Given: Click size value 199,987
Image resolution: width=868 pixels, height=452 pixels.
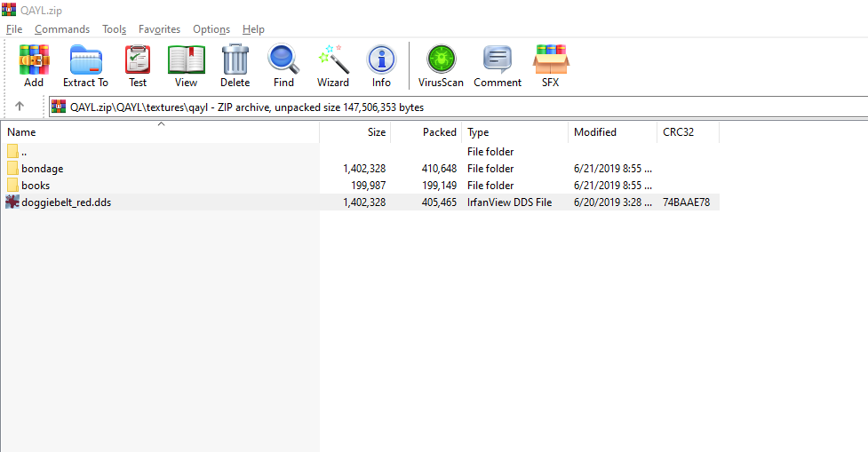Looking at the screenshot, I should click(x=369, y=185).
